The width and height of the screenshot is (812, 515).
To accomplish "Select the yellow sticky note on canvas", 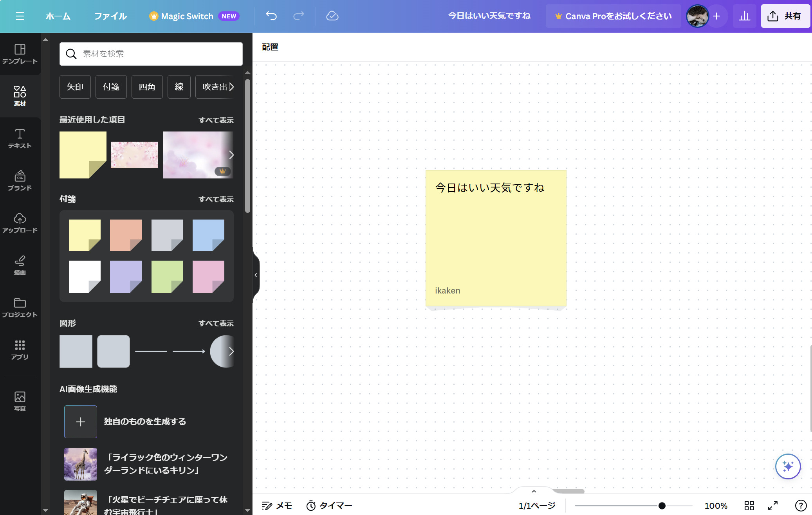I will coord(496,239).
